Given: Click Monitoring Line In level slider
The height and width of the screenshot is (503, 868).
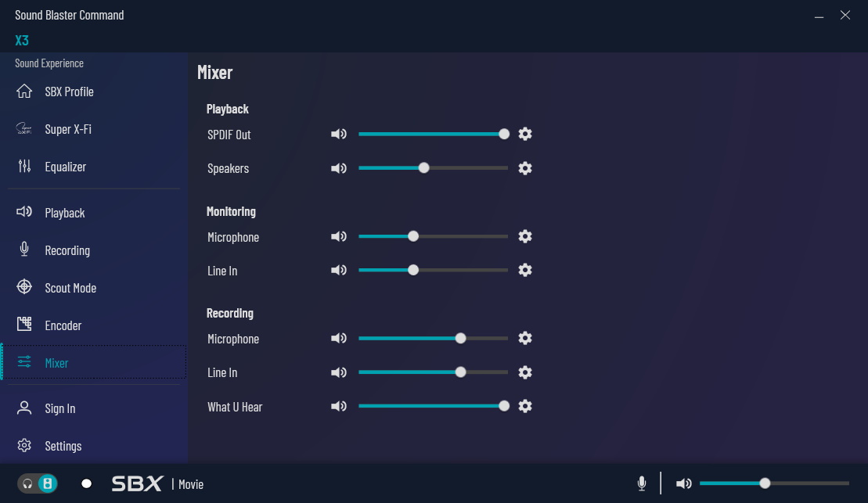Looking at the screenshot, I should (434, 270).
